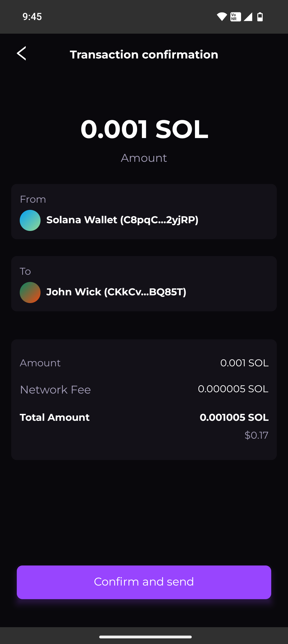Tap the cellular signal icon
Screen dimensions: 288x644
248,17
